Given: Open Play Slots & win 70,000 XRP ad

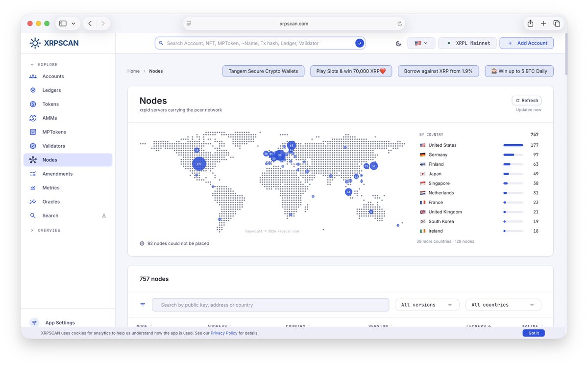Looking at the screenshot, I should point(351,71).
